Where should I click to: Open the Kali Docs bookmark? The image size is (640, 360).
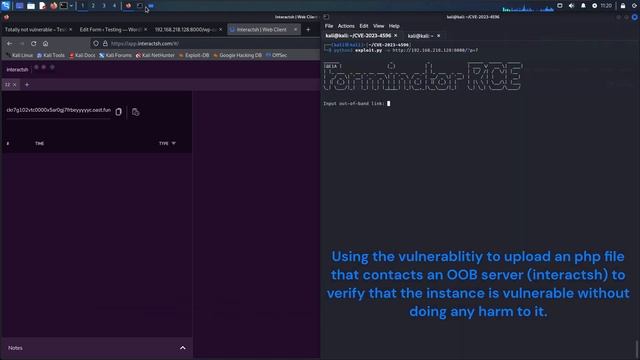click(82, 55)
